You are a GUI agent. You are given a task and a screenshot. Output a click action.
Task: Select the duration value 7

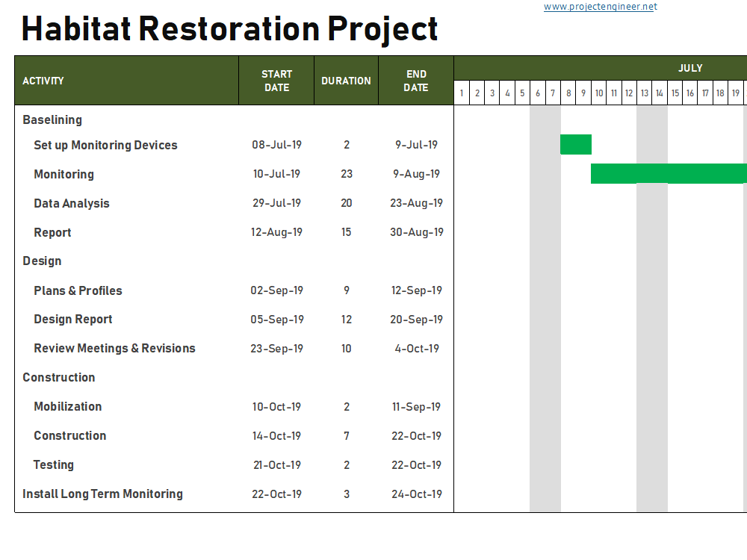tap(347, 436)
